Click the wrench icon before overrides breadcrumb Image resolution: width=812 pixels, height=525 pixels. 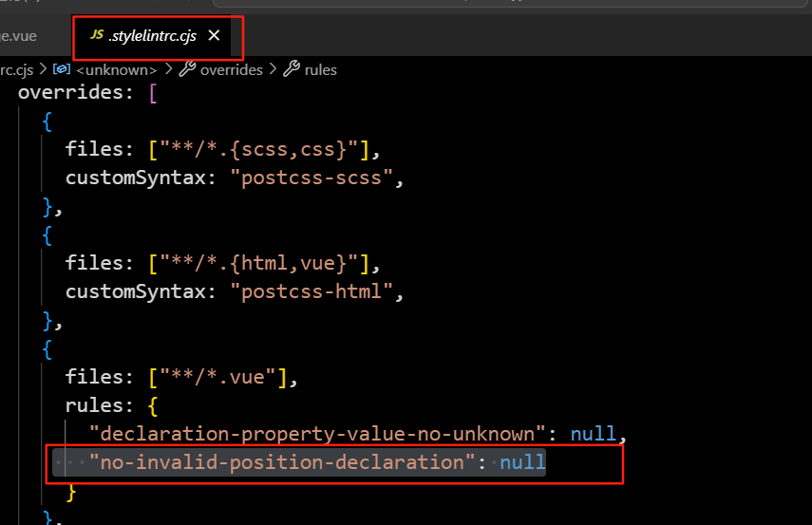[x=187, y=69]
